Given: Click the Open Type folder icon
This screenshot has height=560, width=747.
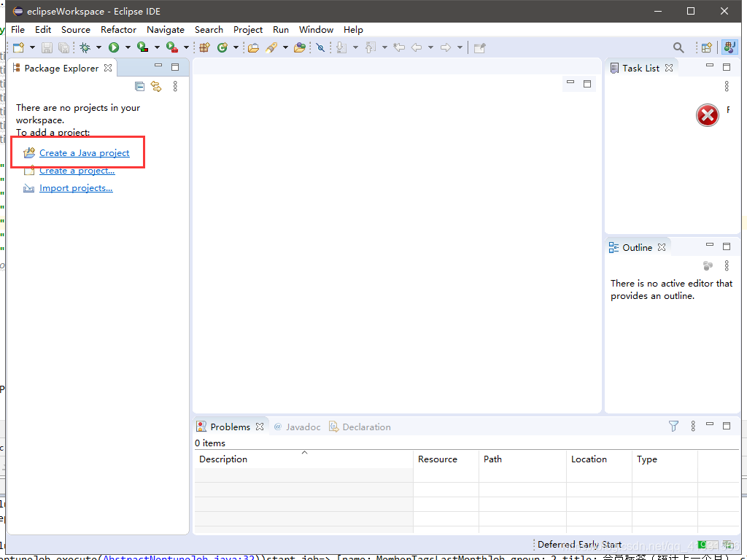Looking at the screenshot, I should click(253, 47).
